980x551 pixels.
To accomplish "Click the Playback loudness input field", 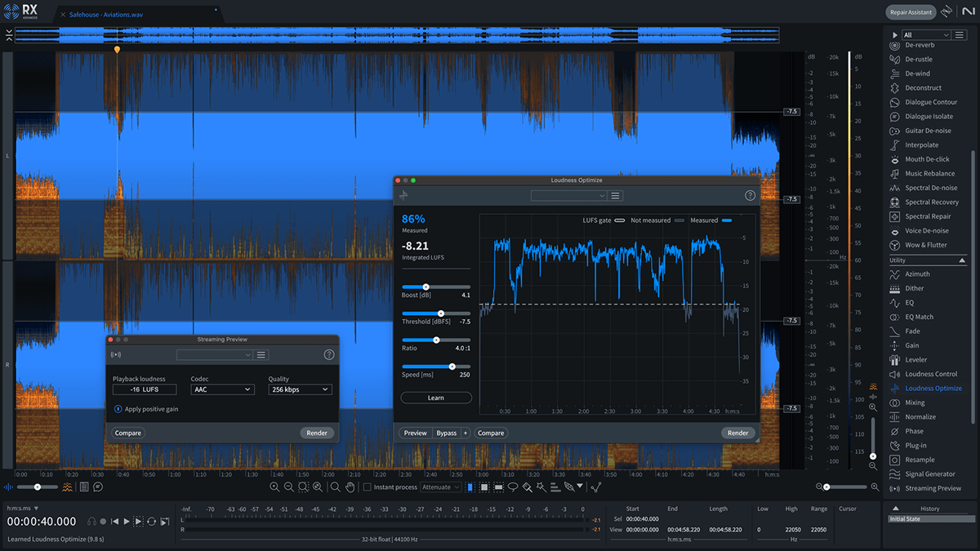I will (145, 390).
